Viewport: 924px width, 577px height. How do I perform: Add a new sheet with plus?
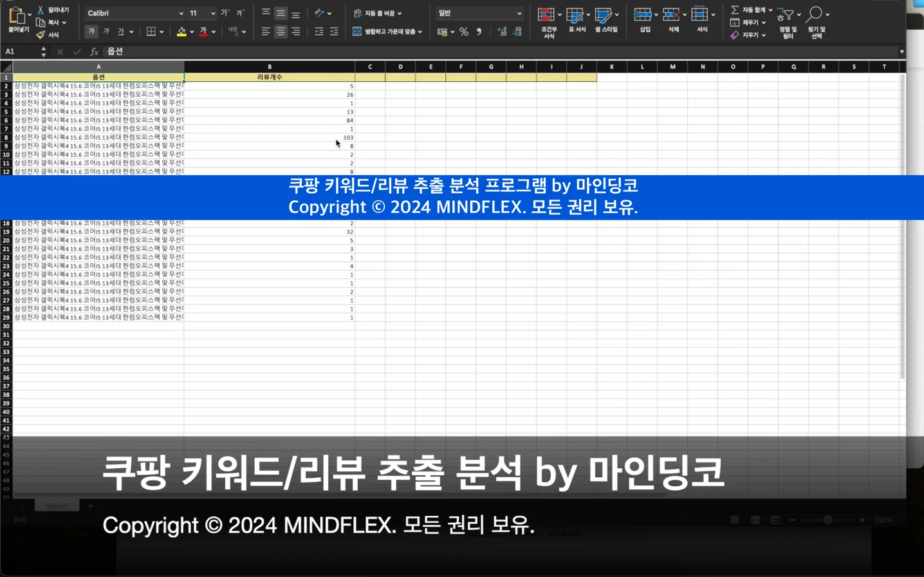click(x=91, y=506)
